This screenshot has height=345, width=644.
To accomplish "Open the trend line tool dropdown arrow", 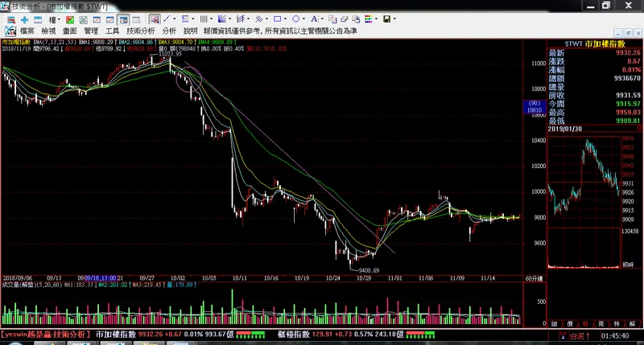I will (174, 18).
